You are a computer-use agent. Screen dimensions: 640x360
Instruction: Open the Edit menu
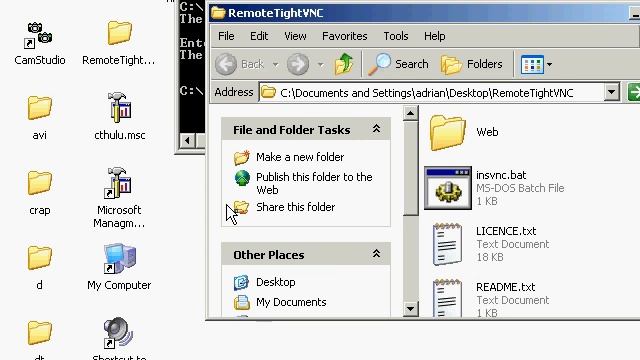[x=259, y=36]
